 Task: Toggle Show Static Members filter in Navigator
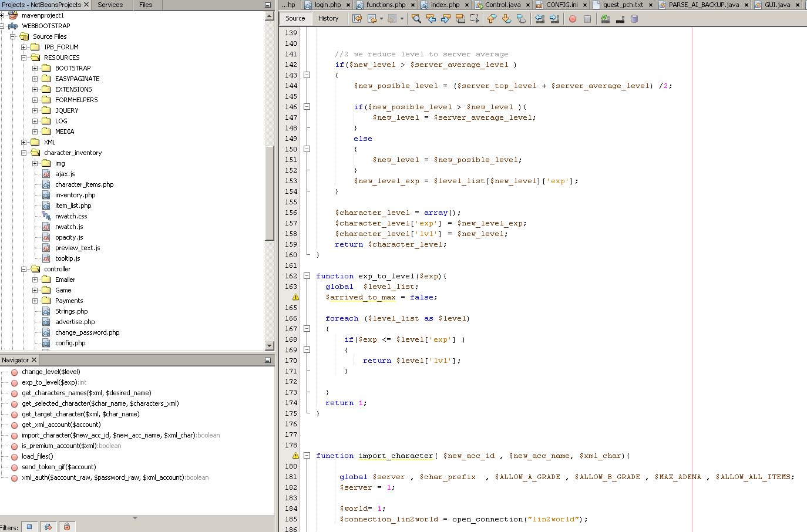point(48,527)
